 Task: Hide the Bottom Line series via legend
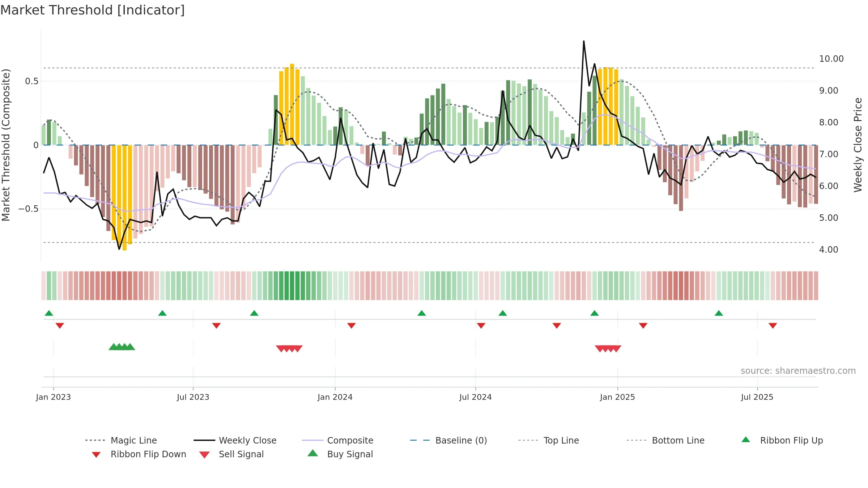665,440
